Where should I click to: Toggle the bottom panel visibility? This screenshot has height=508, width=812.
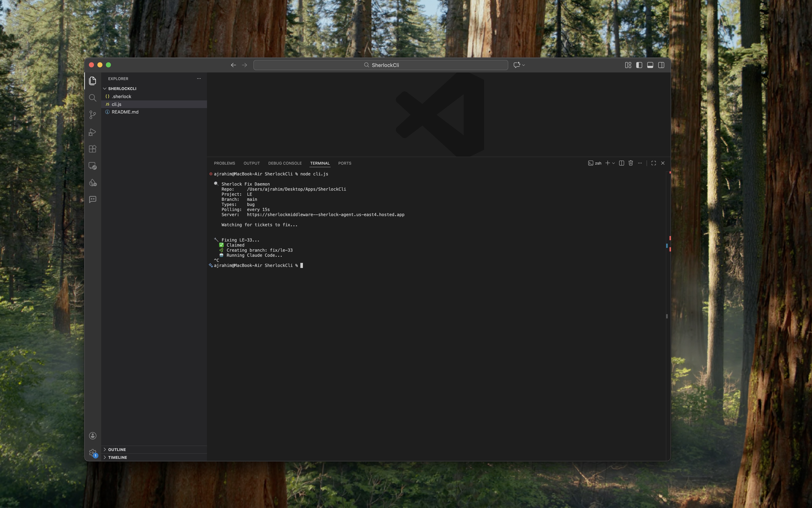coord(650,65)
